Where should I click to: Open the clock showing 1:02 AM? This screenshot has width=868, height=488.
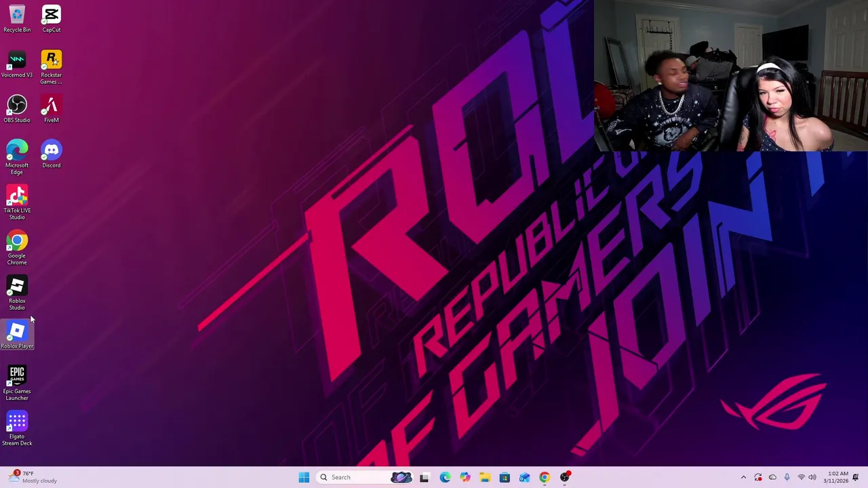(x=835, y=477)
